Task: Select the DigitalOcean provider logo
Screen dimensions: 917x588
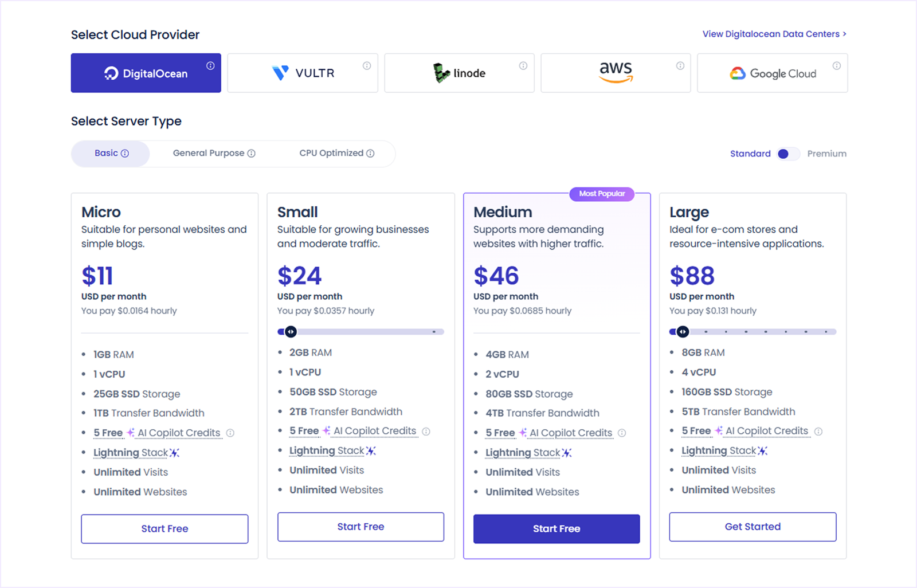Action: [x=146, y=73]
